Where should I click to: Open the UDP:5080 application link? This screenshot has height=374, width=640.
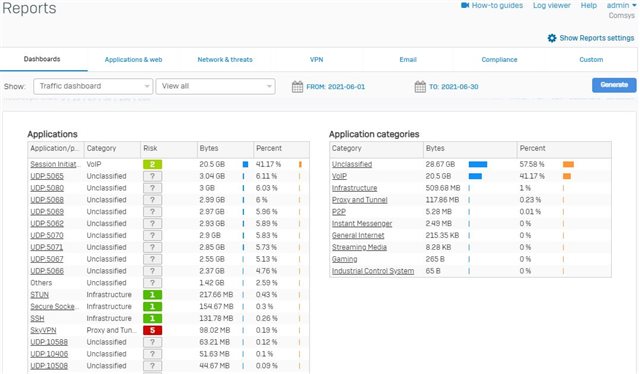47,188
